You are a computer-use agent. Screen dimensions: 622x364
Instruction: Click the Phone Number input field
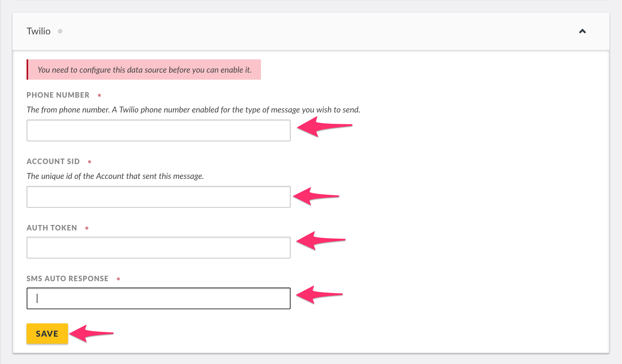tap(159, 130)
